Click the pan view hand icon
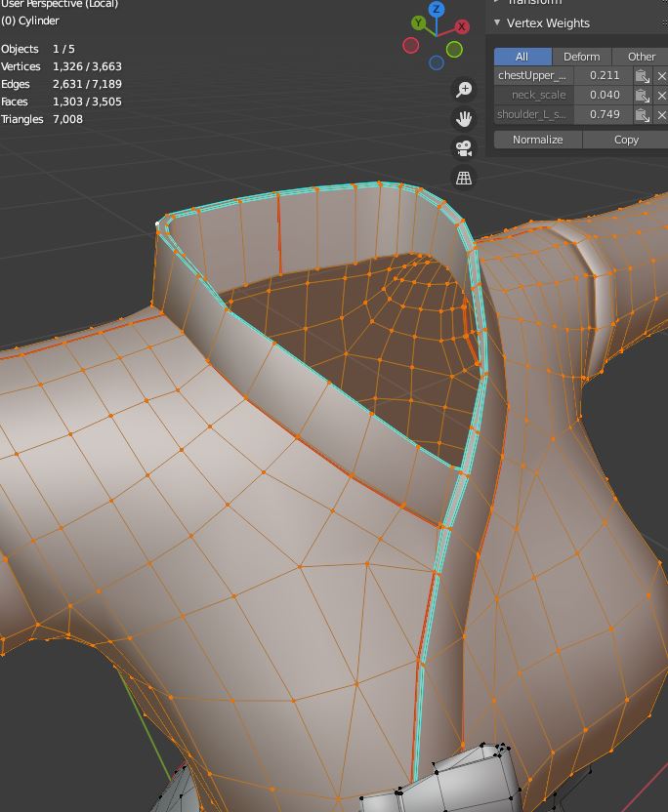Viewport: 668px width, 812px height. click(x=464, y=119)
